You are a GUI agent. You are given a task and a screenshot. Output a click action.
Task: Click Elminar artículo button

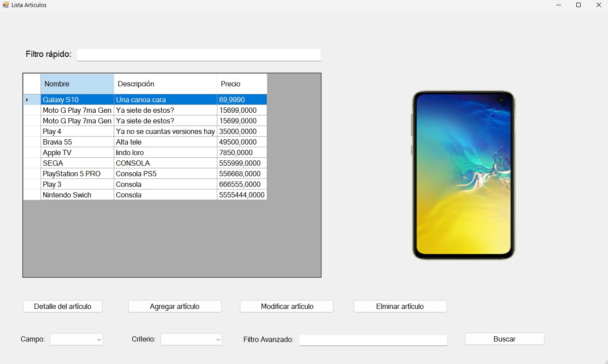coord(400,306)
